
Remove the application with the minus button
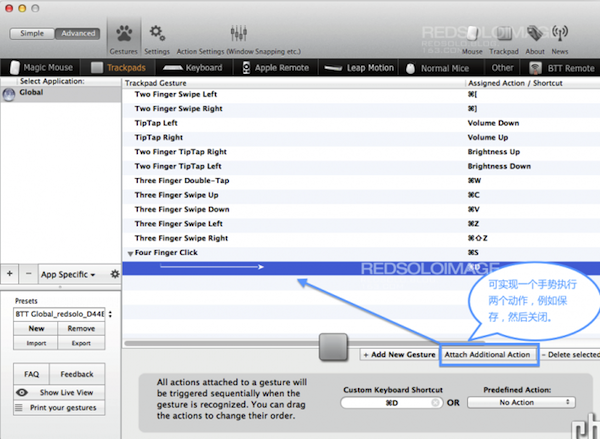coord(28,274)
